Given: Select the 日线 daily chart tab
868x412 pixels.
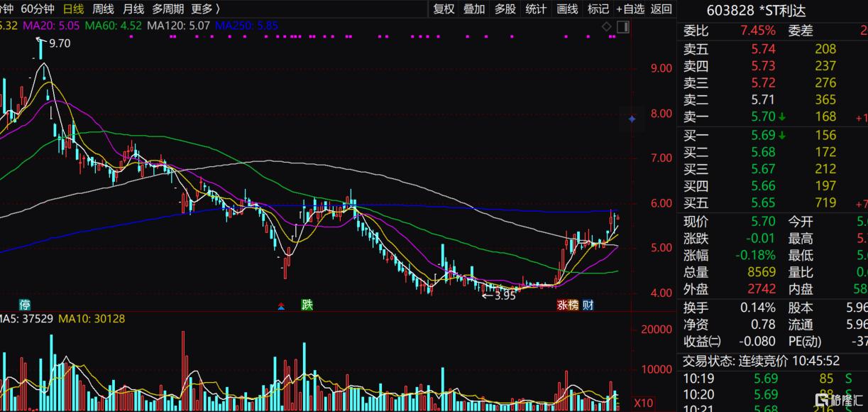Looking at the screenshot, I should 73,9.
